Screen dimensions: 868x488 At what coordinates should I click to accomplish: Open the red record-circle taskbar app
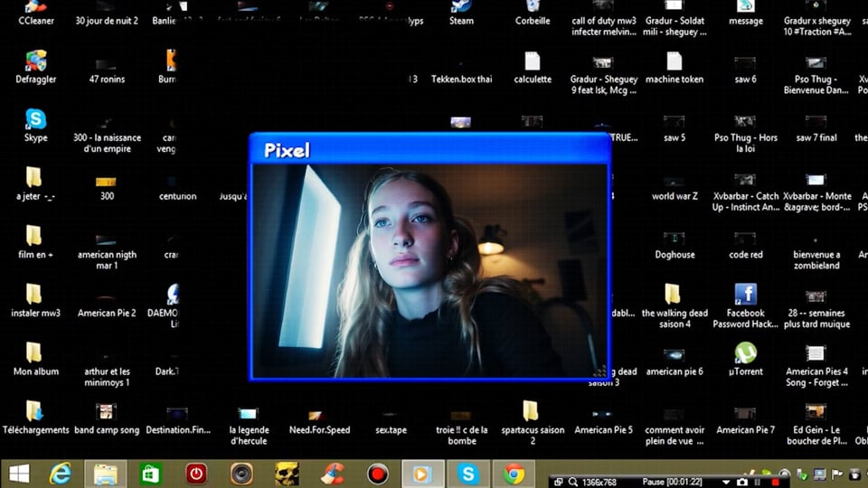[x=378, y=474]
